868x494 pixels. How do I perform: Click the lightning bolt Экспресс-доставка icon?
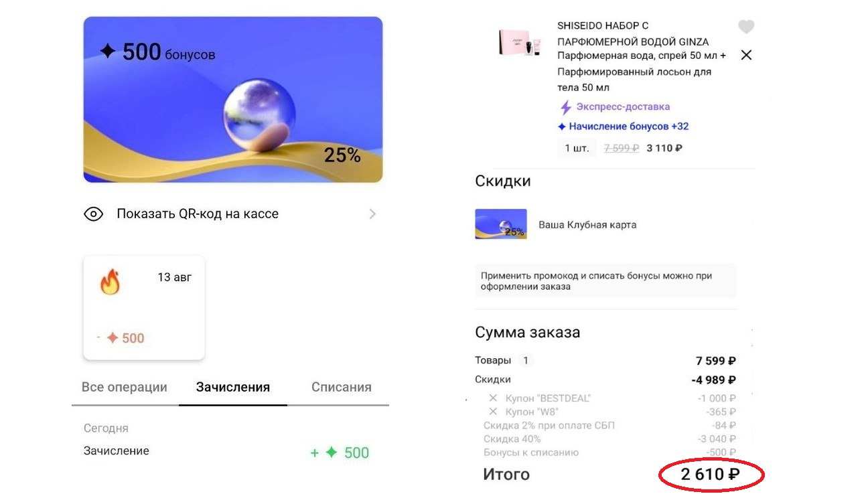[x=566, y=107]
